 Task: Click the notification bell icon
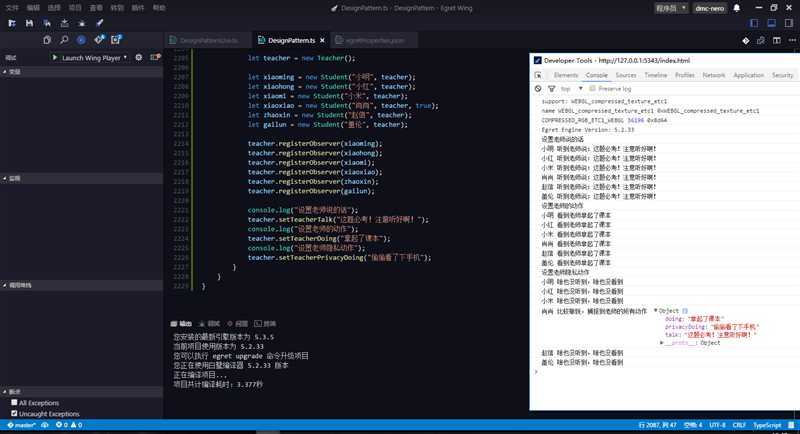737,8
